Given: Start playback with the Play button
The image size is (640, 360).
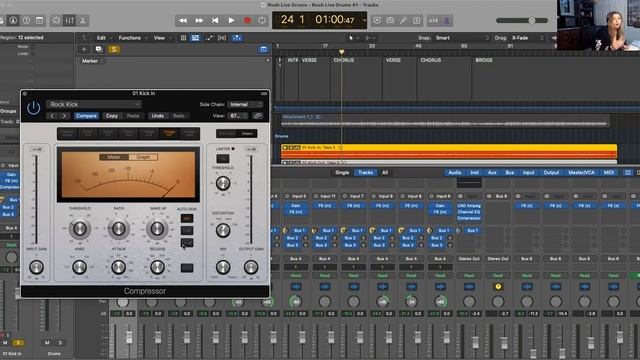Looking at the screenshot, I should pyautogui.click(x=231, y=20).
